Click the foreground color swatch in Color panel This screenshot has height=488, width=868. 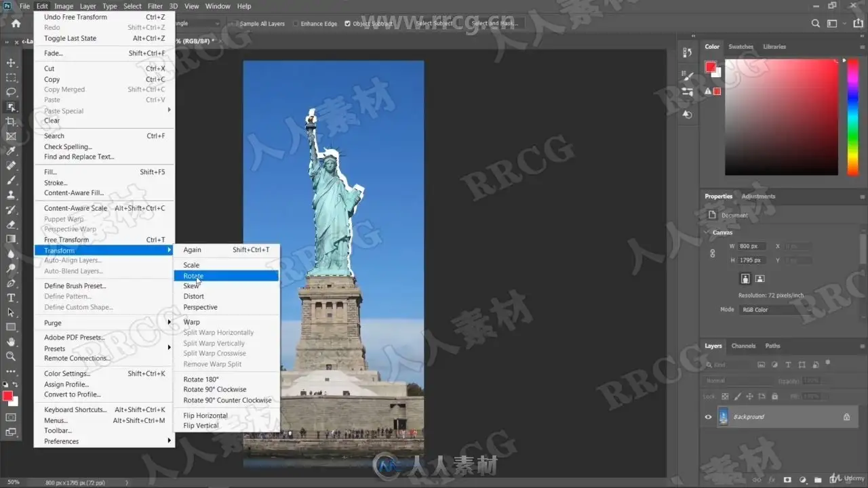click(x=710, y=66)
